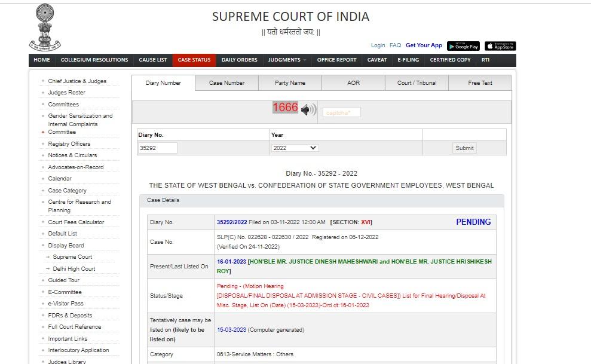Click the captcha number image 1666
The image size is (591, 364).
point(285,108)
